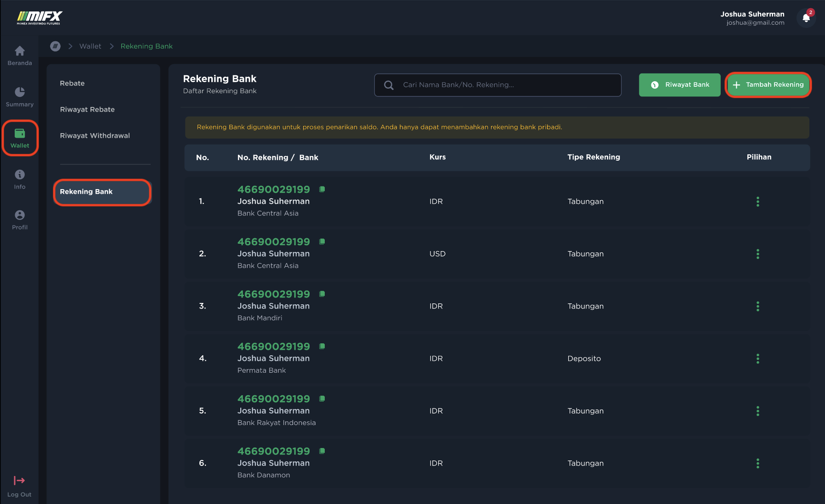Screen dimensions: 825x504
Task: Click the Deposito account type cell
Action: pyautogui.click(x=584, y=358)
